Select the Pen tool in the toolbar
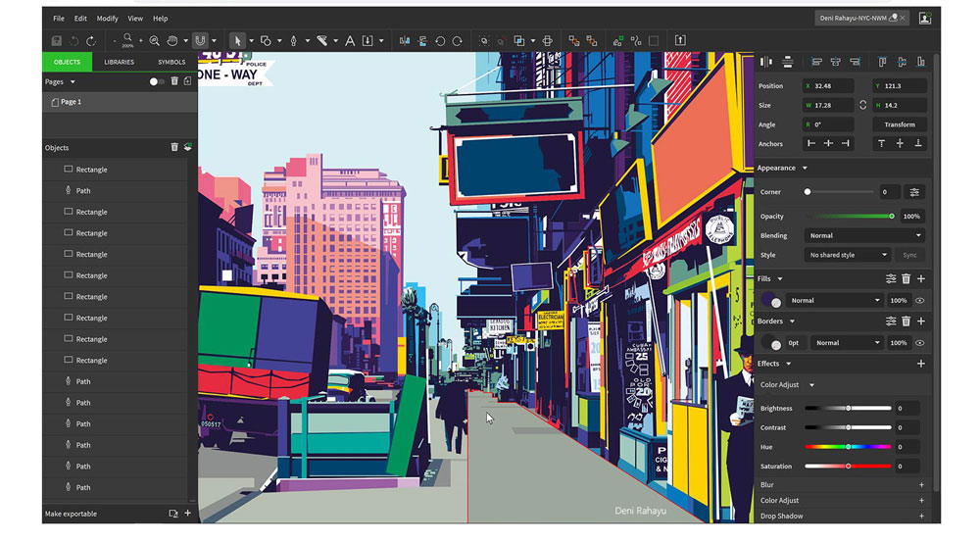 tap(292, 40)
